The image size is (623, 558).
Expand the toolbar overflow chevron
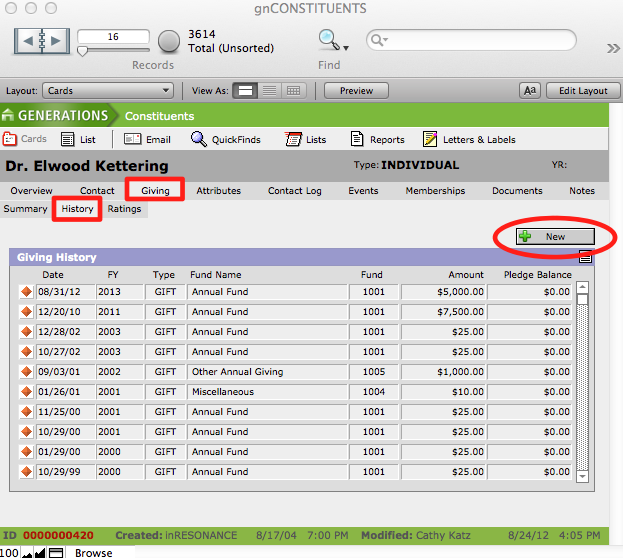[613, 47]
